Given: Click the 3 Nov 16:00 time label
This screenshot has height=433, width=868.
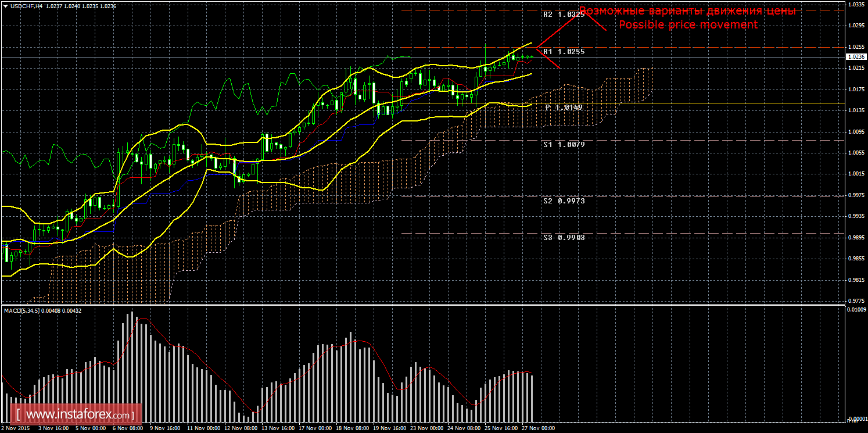Looking at the screenshot, I should click(x=52, y=428).
